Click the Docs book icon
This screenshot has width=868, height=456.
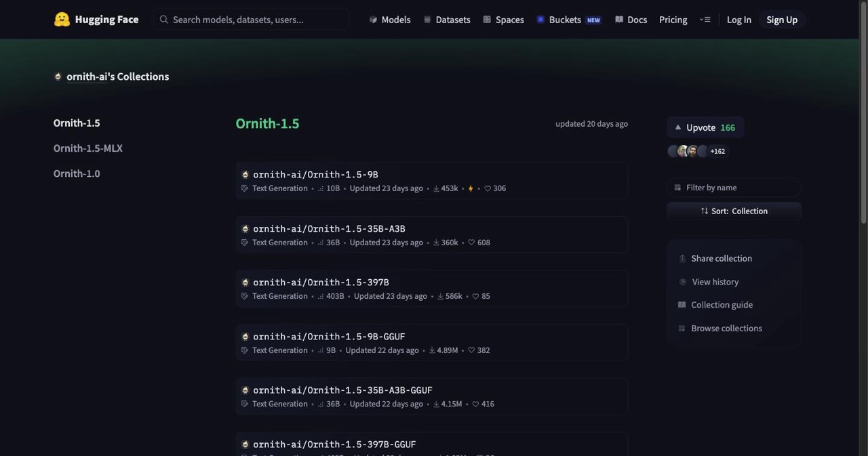point(619,20)
